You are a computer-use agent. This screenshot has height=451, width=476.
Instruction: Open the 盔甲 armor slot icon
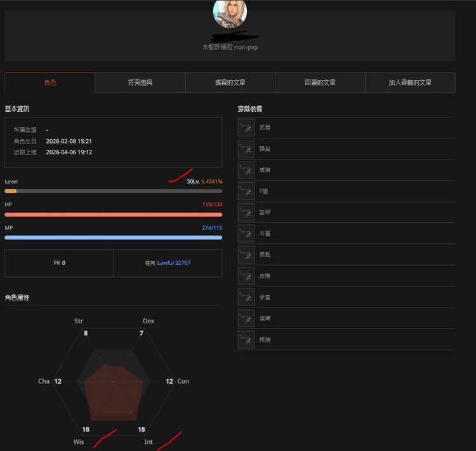(x=246, y=212)
